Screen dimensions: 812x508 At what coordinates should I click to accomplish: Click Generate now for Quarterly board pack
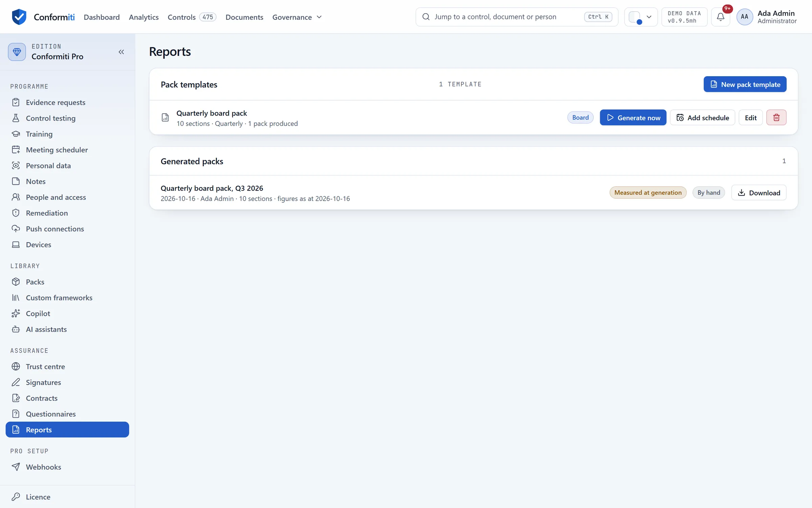633,118
